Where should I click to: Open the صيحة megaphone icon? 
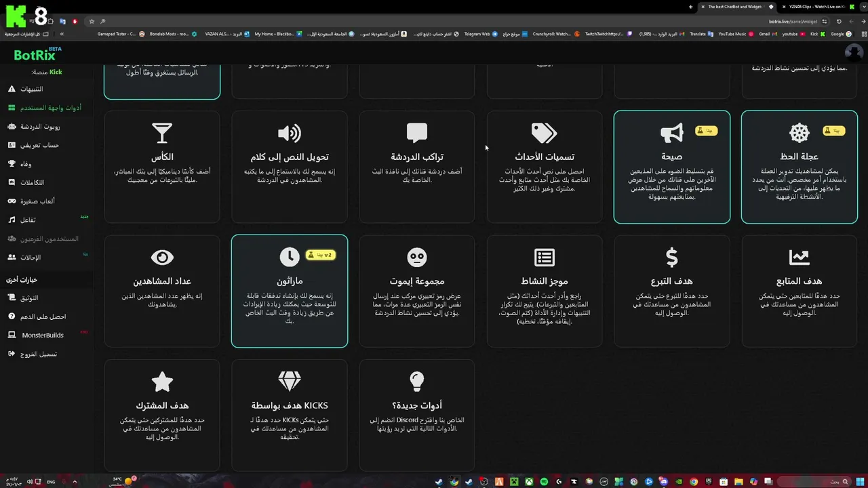pos(672,134)
